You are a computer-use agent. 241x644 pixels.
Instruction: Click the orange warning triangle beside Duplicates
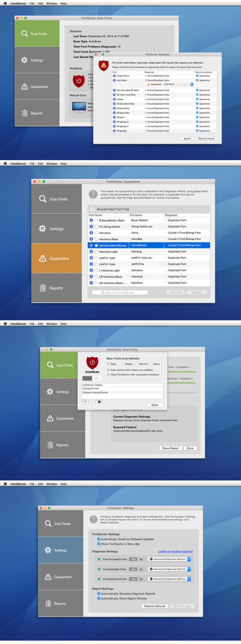click(x=149, y=84)
